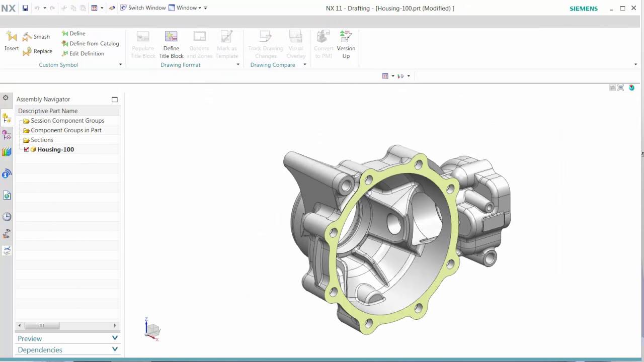
Task: Activate the Touch Mode icon on toolbar
Action: (112, 8)
